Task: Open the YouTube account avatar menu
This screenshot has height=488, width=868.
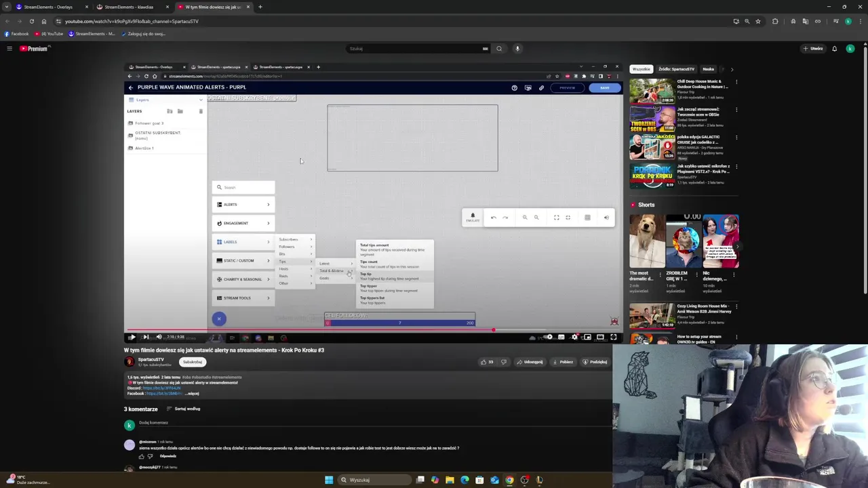Action: (850, 48)
